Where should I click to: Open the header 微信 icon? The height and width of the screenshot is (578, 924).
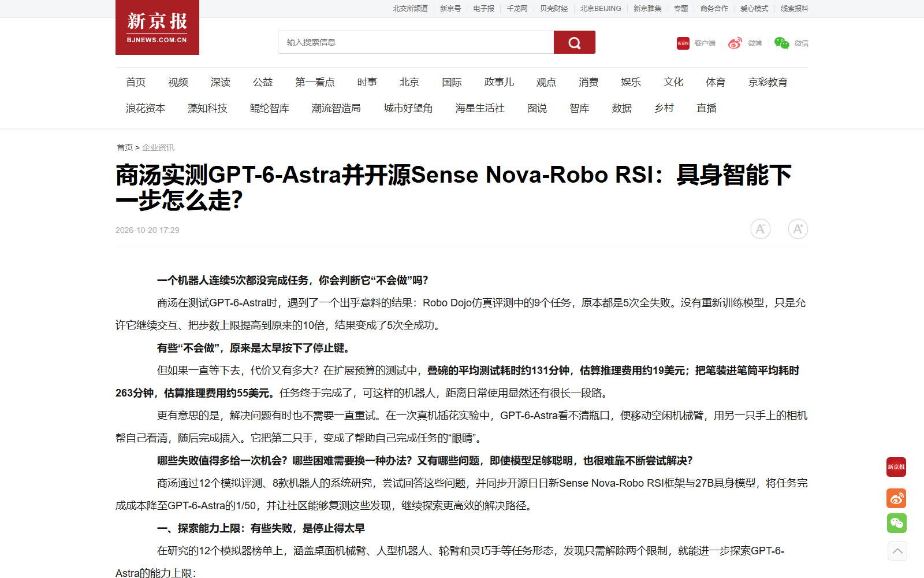coord(782,43)
